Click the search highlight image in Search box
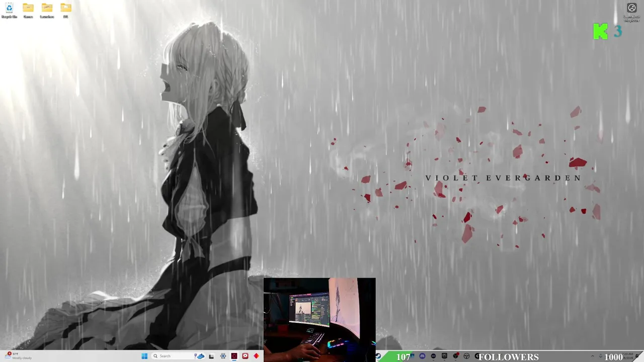Image resolution: width=644 pixels, height=362 pixels. [200, 356]
